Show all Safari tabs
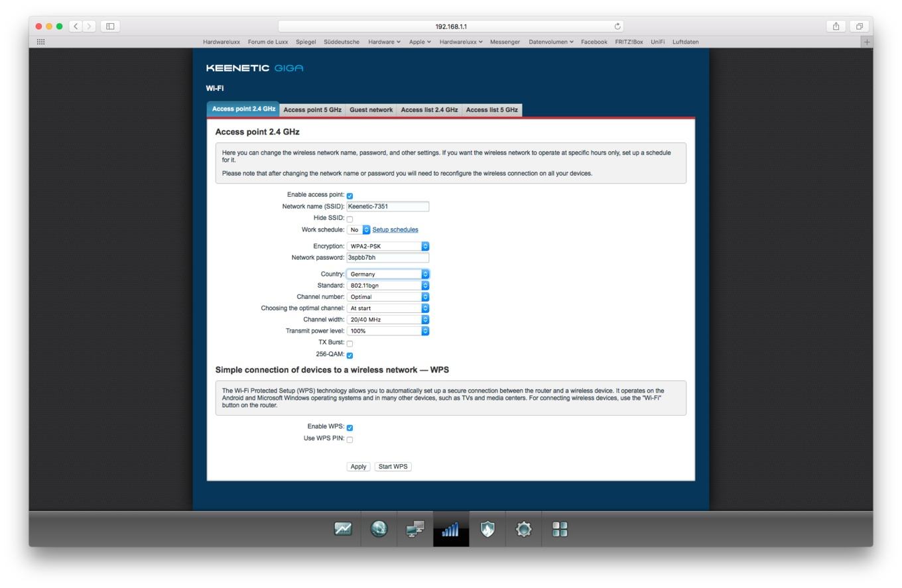The image size is (902, 588). [x=859, y=27]
